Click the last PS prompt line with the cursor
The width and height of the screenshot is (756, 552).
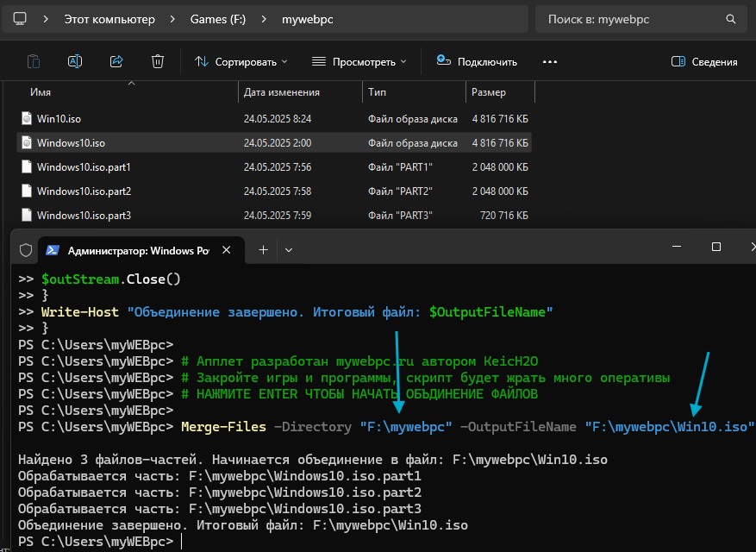100,542
